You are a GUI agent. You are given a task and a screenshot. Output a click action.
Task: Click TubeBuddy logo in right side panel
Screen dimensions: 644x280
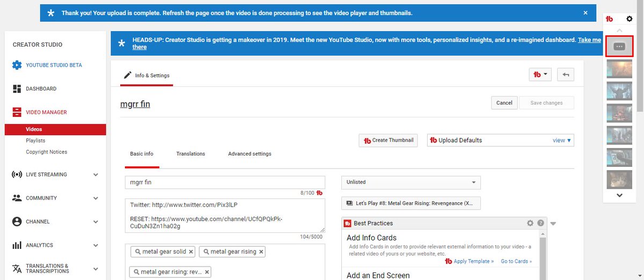pos(609,19)
